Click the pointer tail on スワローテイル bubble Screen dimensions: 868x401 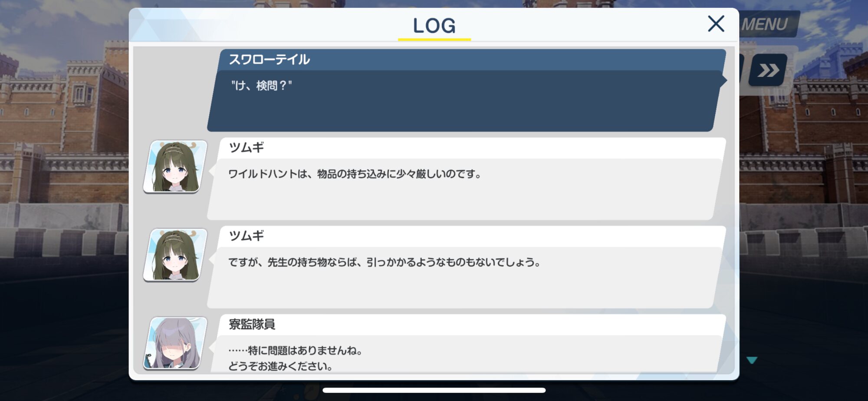click(723, 80)
